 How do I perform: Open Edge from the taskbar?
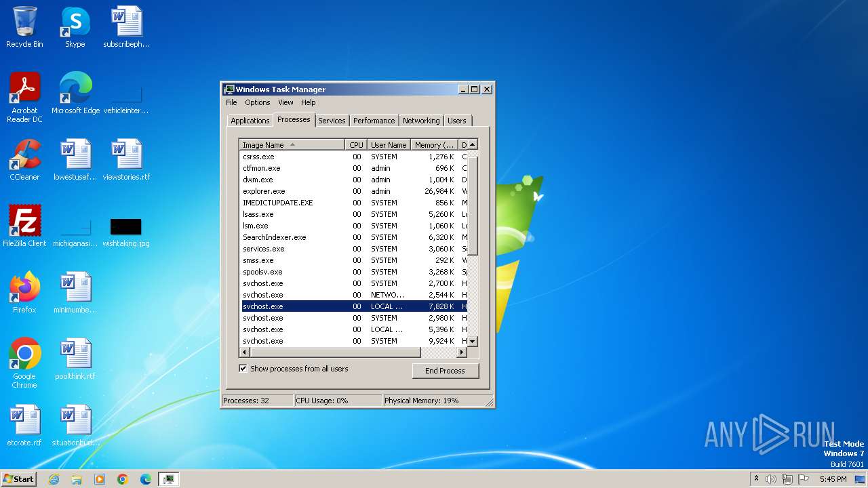click(146, 479)
